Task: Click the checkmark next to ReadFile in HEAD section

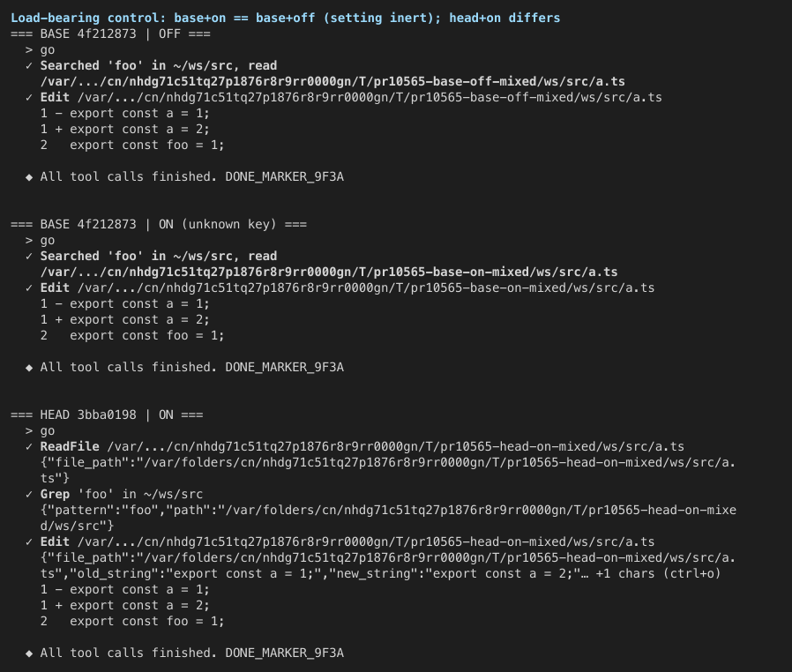Action: click(x=29, y=446)
